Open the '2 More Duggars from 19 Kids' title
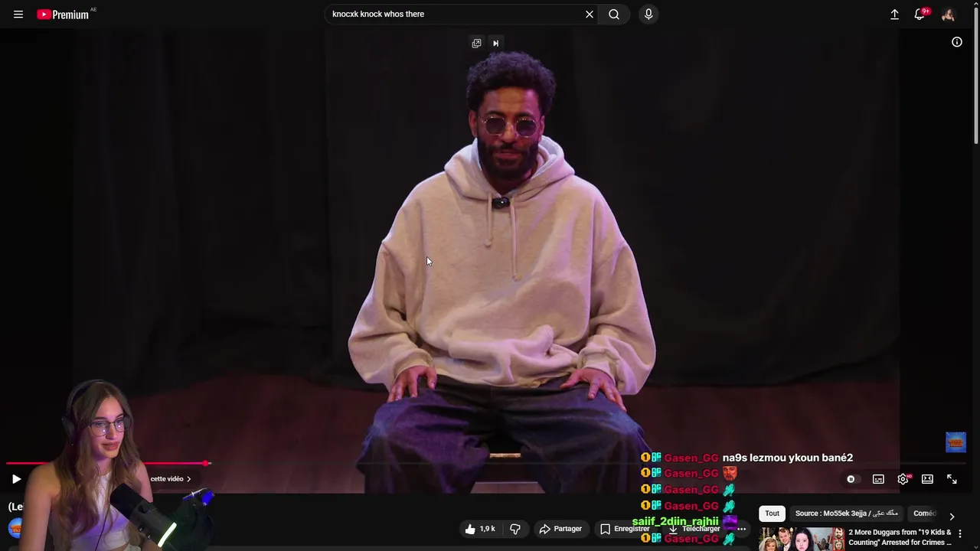 coord(900,537)
